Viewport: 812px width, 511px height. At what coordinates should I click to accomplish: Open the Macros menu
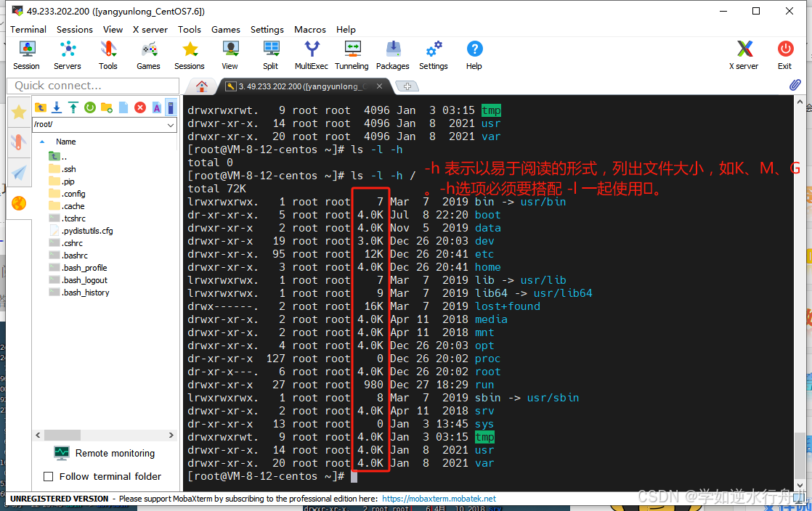[x=310, y=30]
